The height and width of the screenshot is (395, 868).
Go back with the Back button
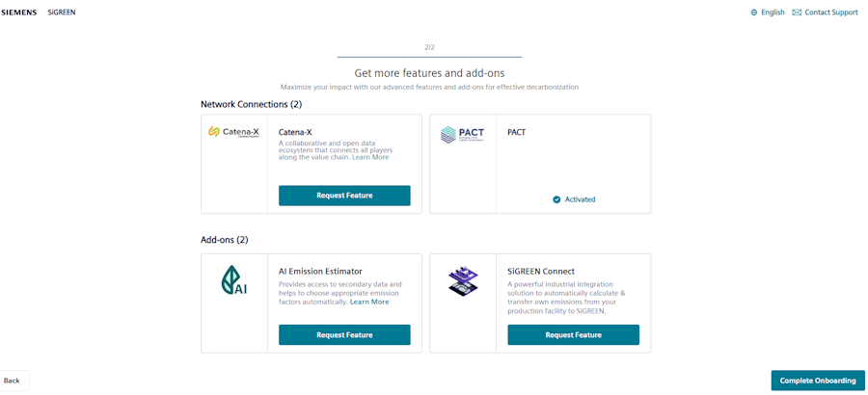point(13,381)
